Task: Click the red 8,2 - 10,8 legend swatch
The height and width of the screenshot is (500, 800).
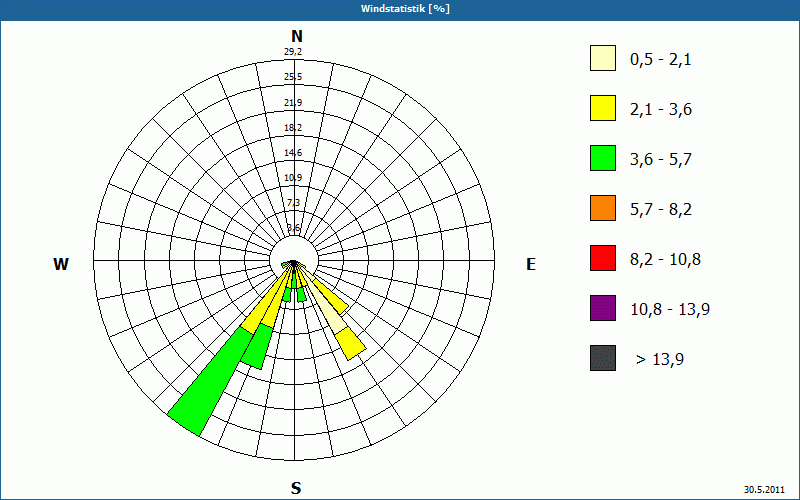Action: (603, 258)
